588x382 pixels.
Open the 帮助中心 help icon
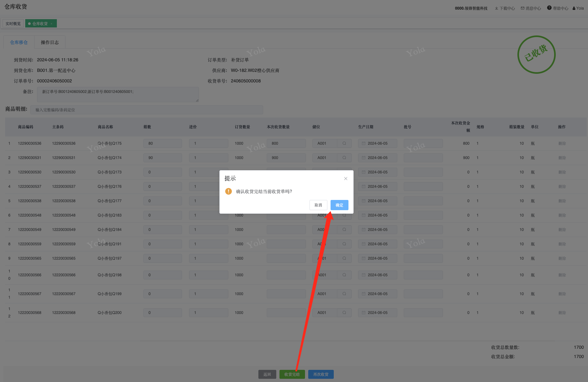(549, 8)
